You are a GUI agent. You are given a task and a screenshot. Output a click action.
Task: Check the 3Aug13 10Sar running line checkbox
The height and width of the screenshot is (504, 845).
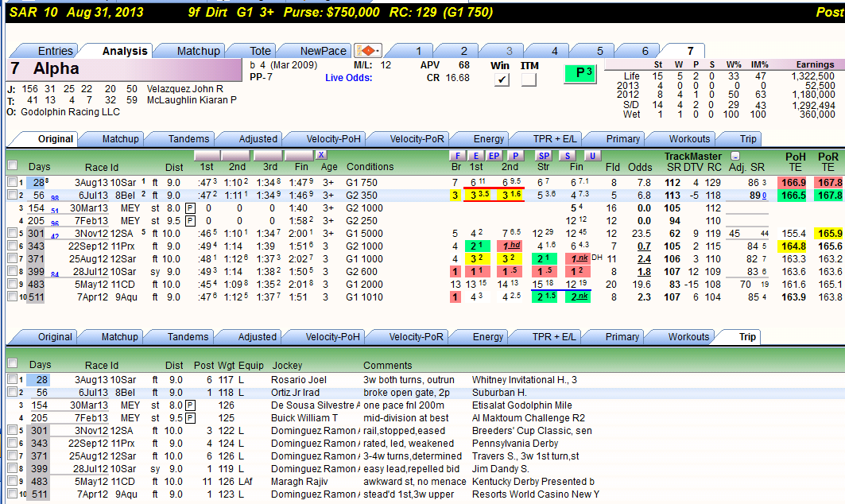13,183
